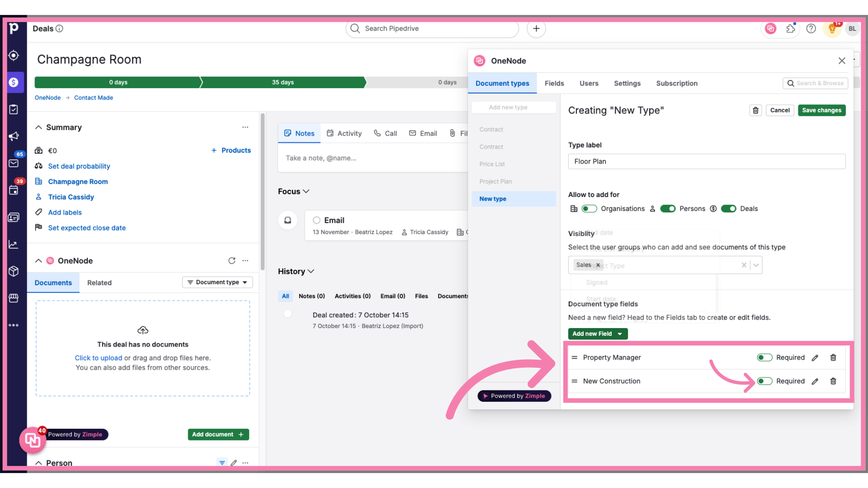Switch to the Related tab in OneNode section

tap(99, 283)
